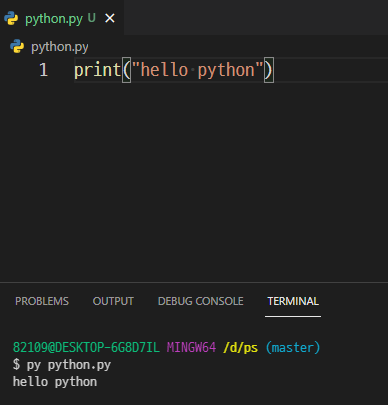Click the (master) branch text in the terminal
Screen dimensions: 388x405
coord(293,348)
